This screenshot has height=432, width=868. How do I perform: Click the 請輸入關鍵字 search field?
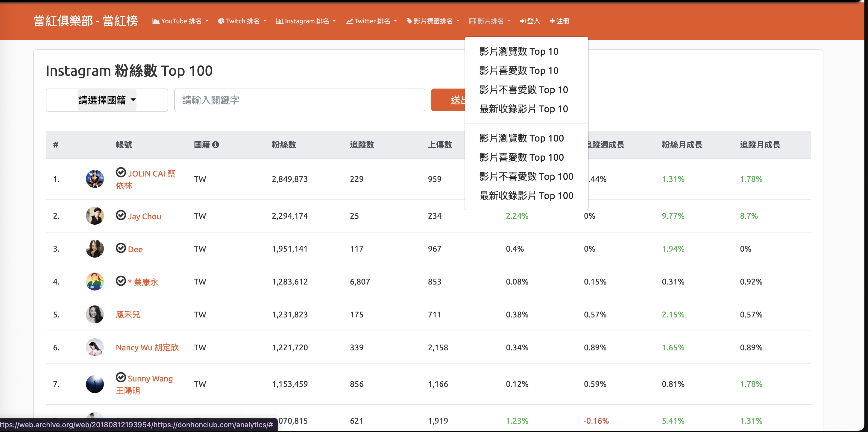point(299,100)
